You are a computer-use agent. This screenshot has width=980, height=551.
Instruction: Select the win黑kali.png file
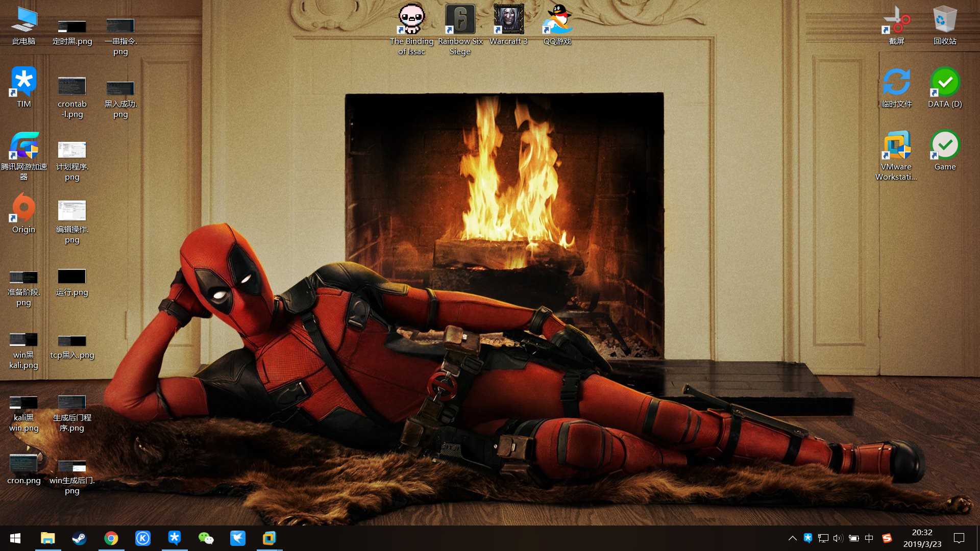point(24,351)
